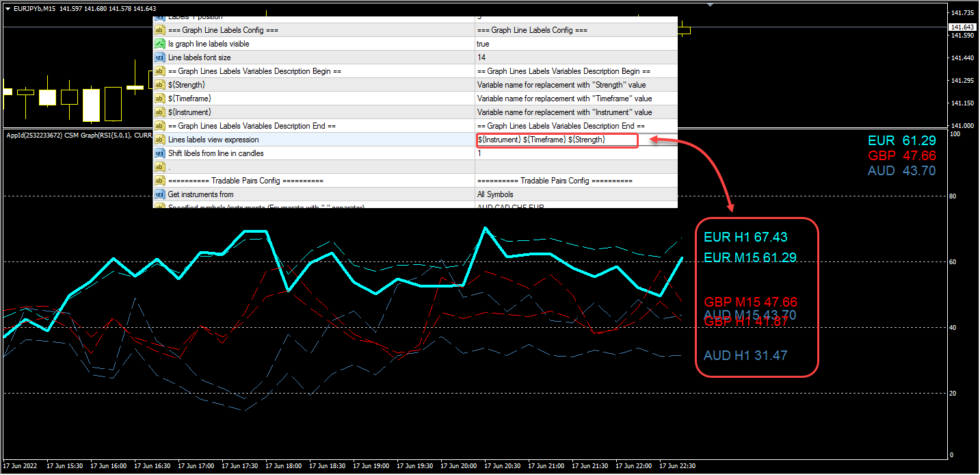This screenshot has width=980, height=475.
Task: Click the number icon beside 'Line labels font size'
Action: point(159,57)
